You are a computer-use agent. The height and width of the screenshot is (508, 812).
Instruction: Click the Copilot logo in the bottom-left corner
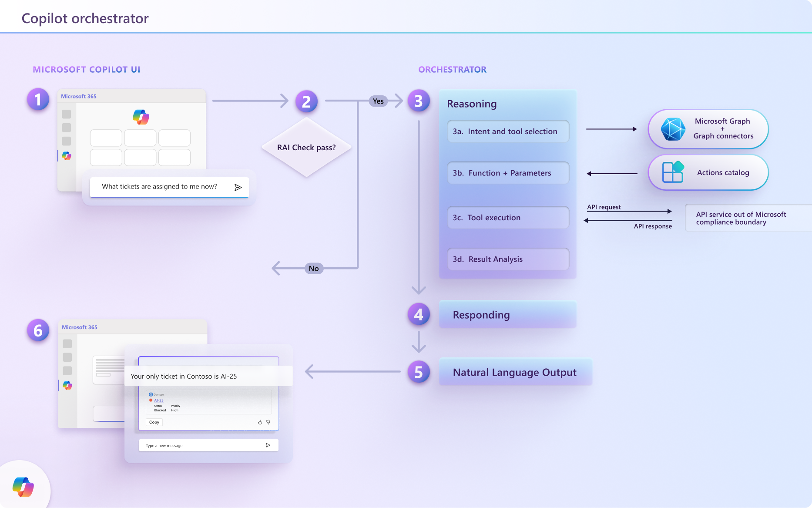[x=23, y=487]
